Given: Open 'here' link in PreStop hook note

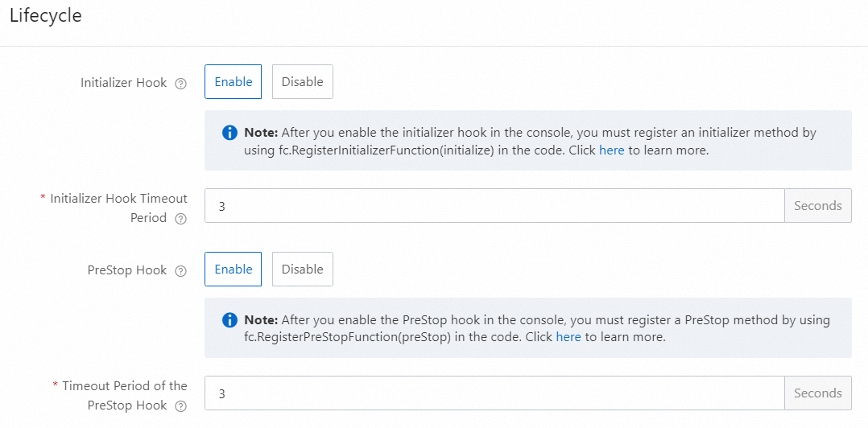Looking at the screenshot, I should (x=568, y=337).
